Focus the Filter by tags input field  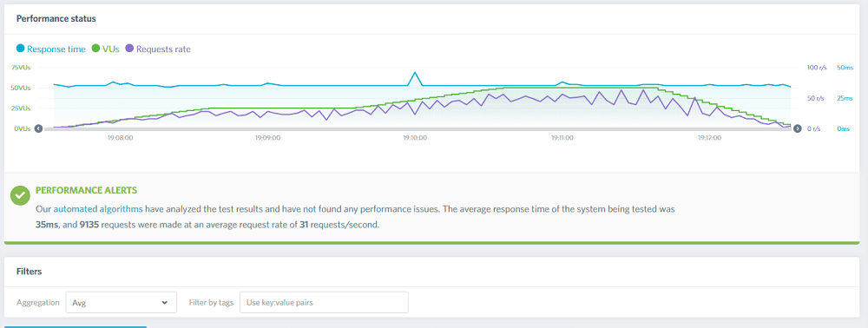click(x=324, y=303)
